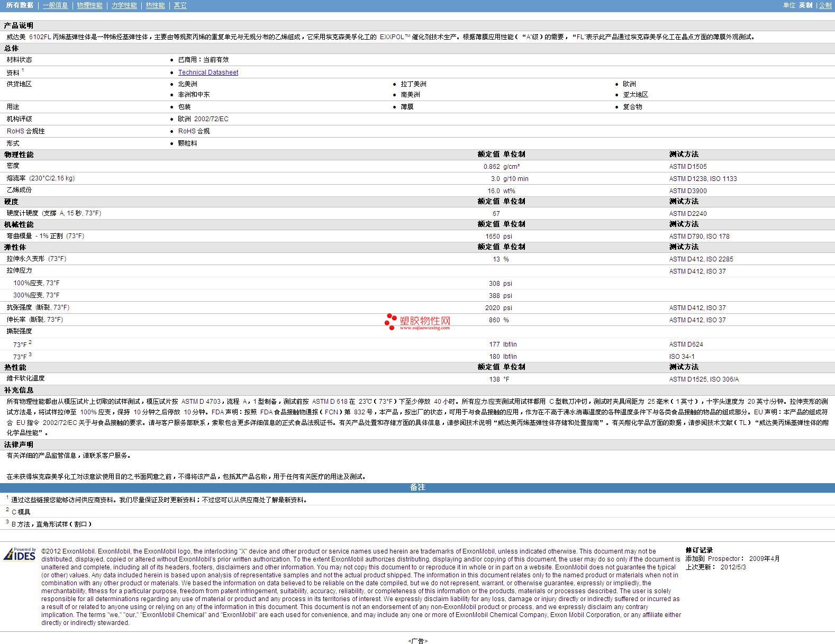The height and width of the screenshot is (644, 835).
Task: Click ASTM D412, ISO 2285 test method
Action: [701, 259]
